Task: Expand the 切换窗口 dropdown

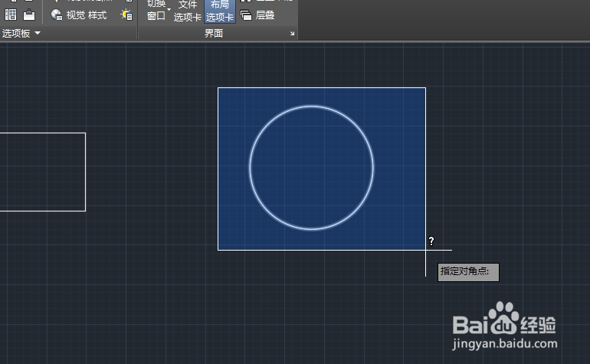Action: 157,11
